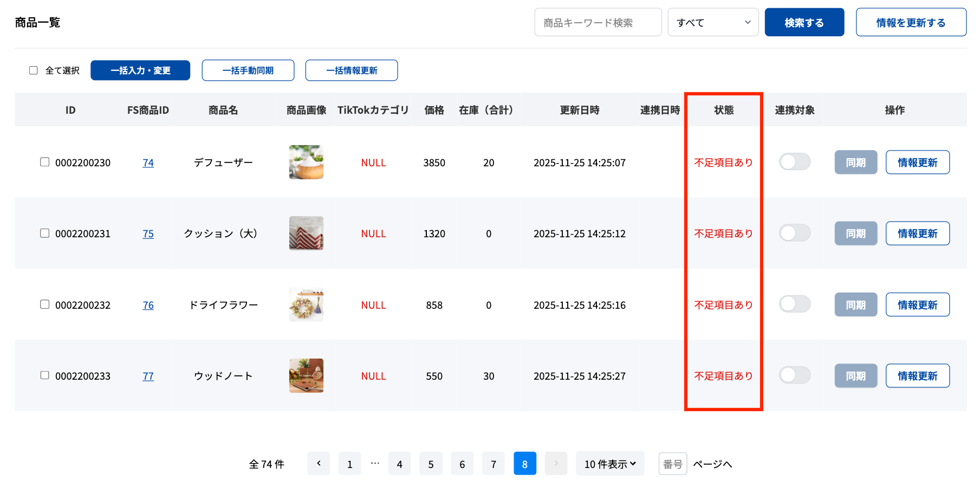Click timestamp 2025-11-25 14:25:07
The height and width of the screenshot is (481, 980).
click(x=580, y=162)
